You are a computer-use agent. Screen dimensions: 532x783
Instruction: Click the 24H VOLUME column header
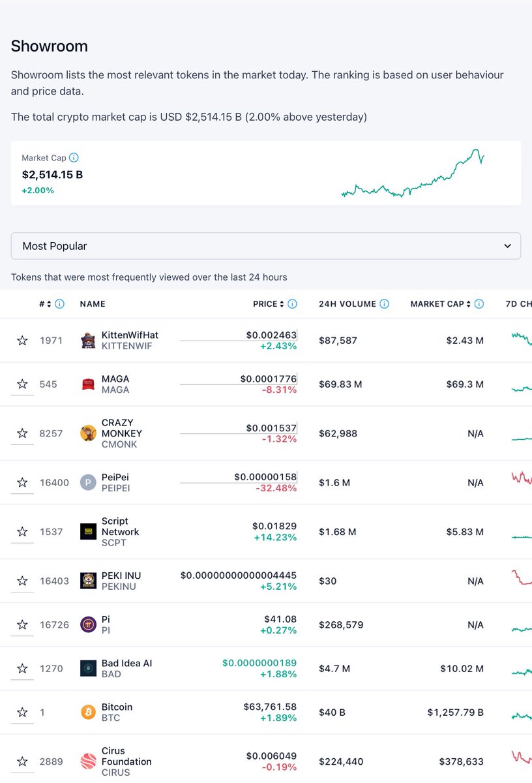(347, 304)
